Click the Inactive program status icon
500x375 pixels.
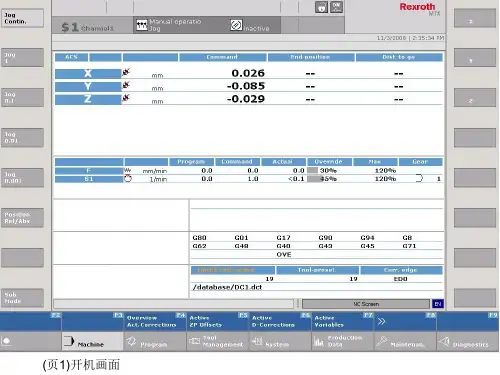pos(236,25)
